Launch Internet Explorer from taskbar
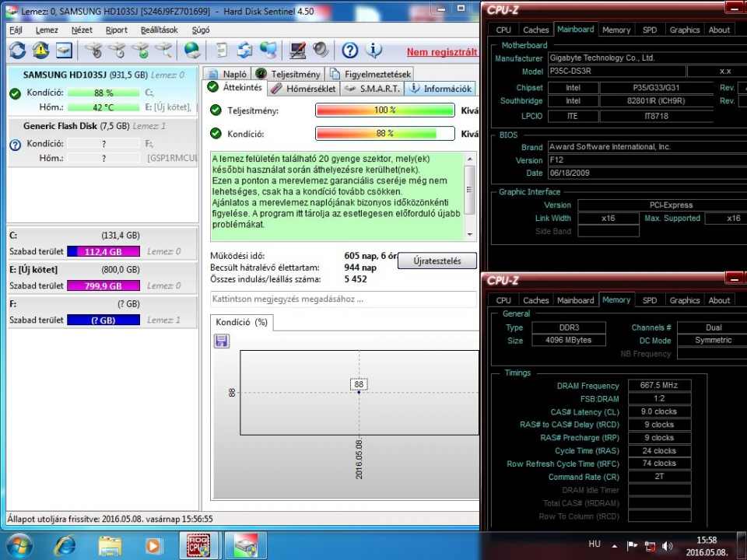Image resolution: width=747 pixels, height=560 pixels. (x=65, y=546)
